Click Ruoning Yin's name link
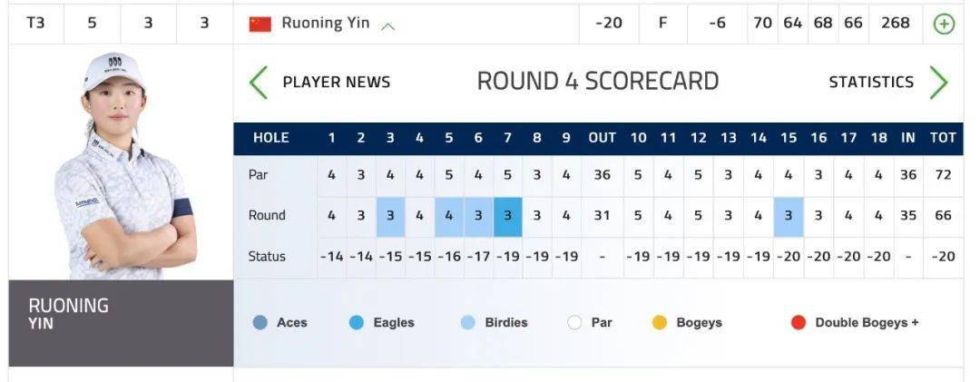 pos(325,24)
